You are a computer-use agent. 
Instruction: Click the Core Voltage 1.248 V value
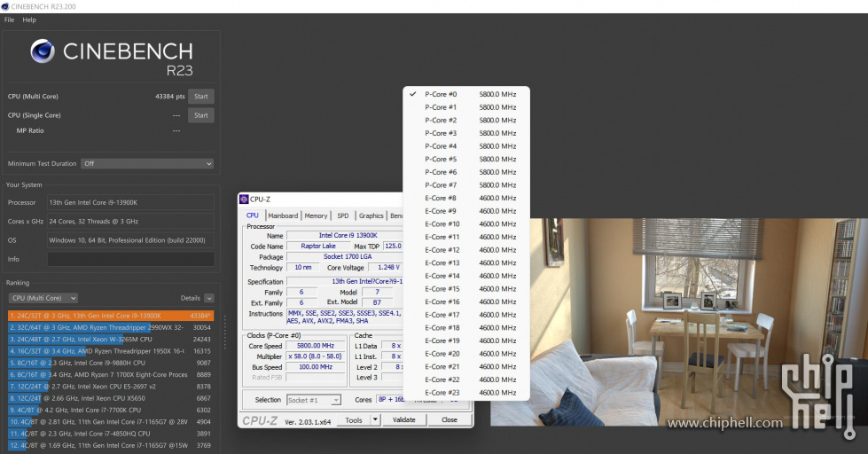pyautogui.click(x=387, y=268)
